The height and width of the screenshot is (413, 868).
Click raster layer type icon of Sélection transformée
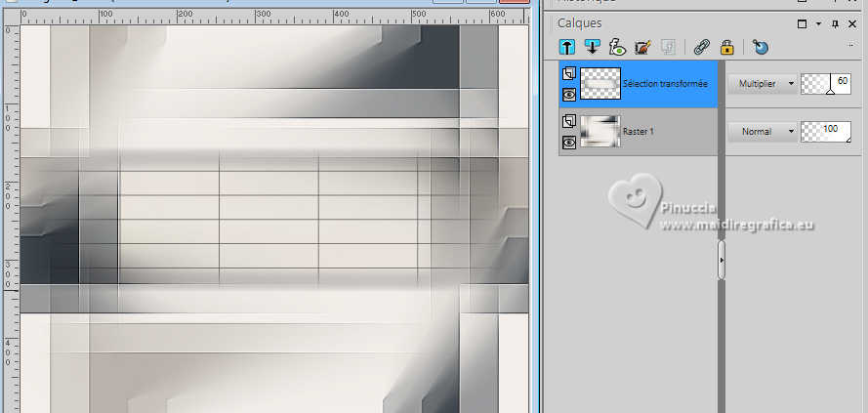coord(569,73)
